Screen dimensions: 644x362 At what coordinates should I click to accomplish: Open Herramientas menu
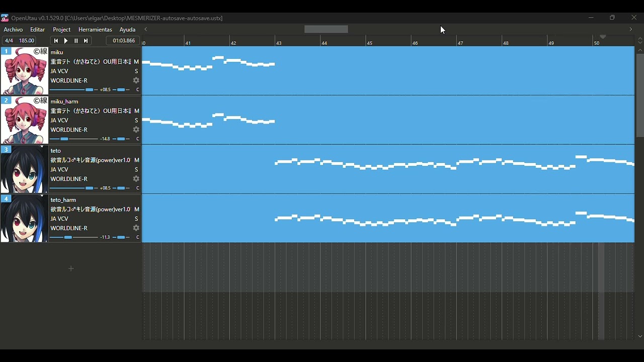tap(95, 30)
